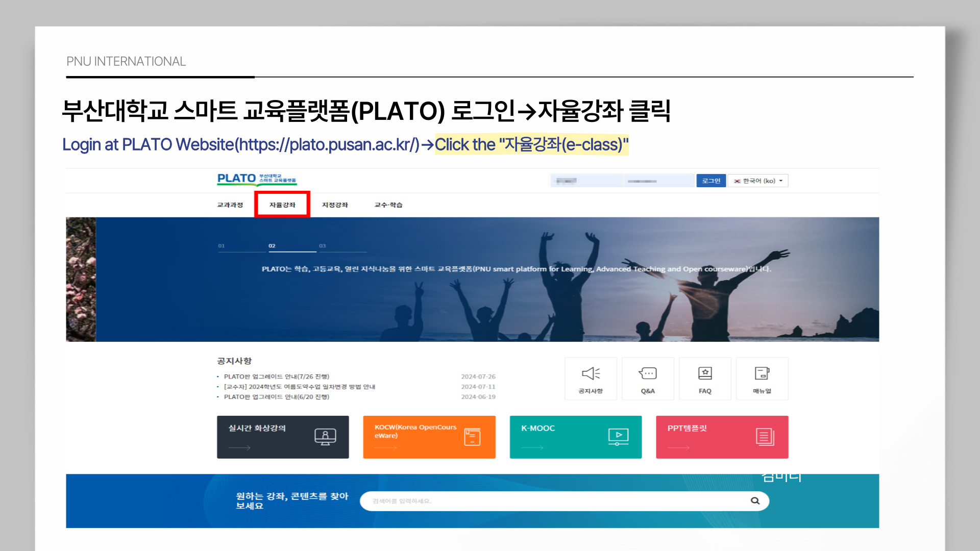
Task: Open the 여름도약수업 일자변경 notice
Action: 299,387
